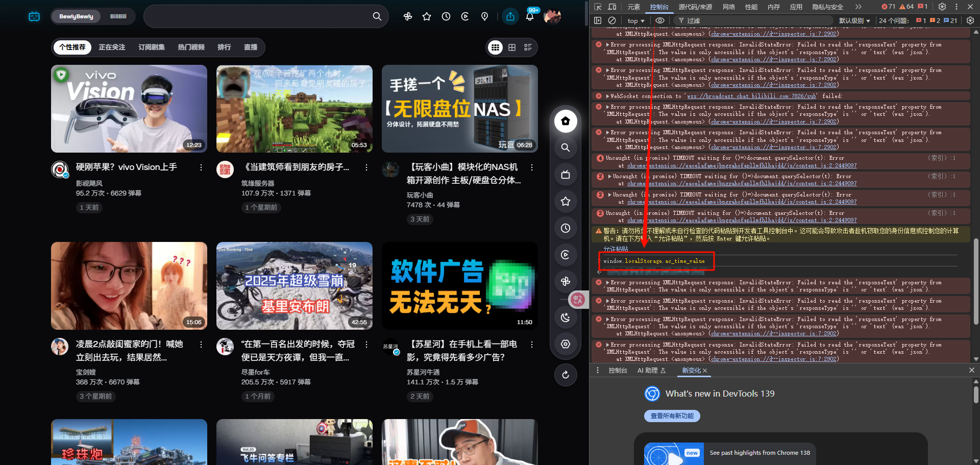Viewport: 980px width, 465px height.
Task: Select the 直播 tab
Action: click(x=251, y=47)
